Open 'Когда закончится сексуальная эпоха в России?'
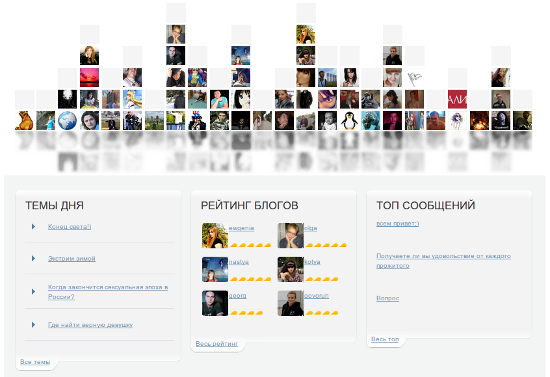Viewport: 550px width, 377px height. (x=108, y=292)
